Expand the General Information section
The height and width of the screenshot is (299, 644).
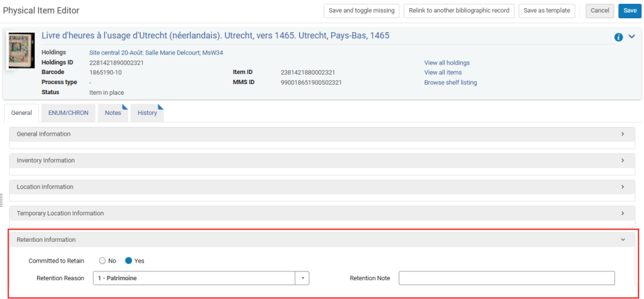point(622,134)
